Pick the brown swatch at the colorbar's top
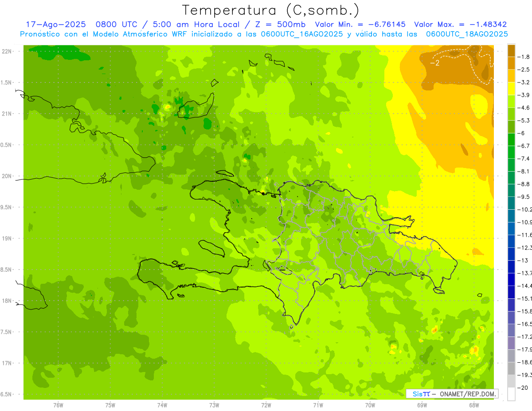Screen dimensions: 532x411 [511, 51]
